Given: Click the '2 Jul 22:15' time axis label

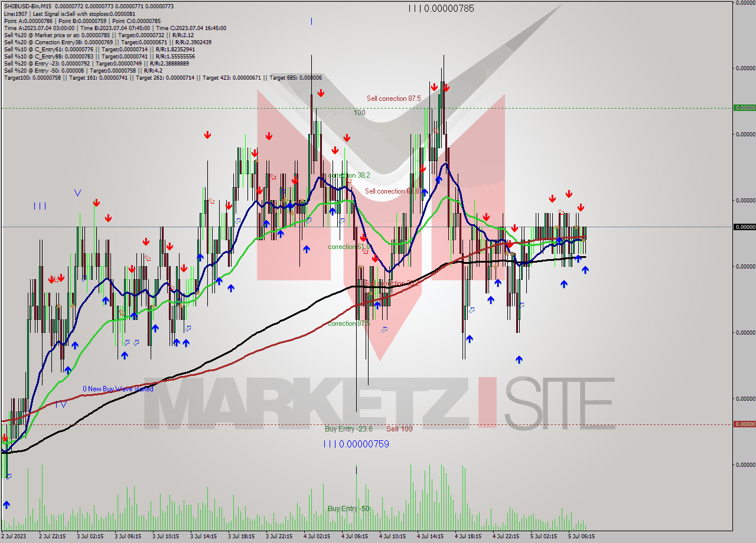Looking at the screenshot, I should click(x=53, y=537).
